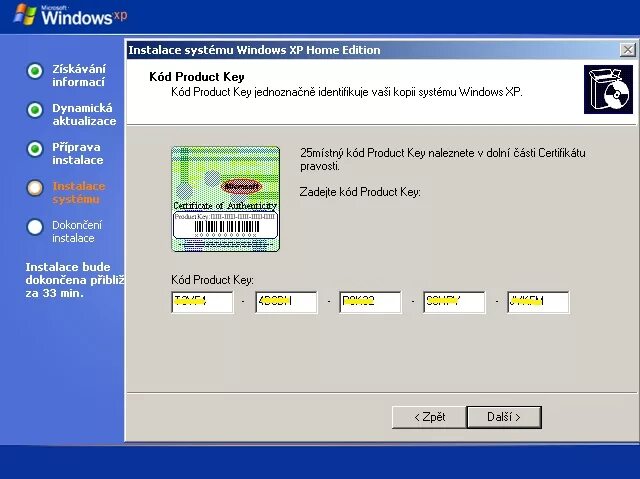The width and height of the screenshot is (640, 479).
Task: Focus the fifth Product Key field
Action: (538, 302)
